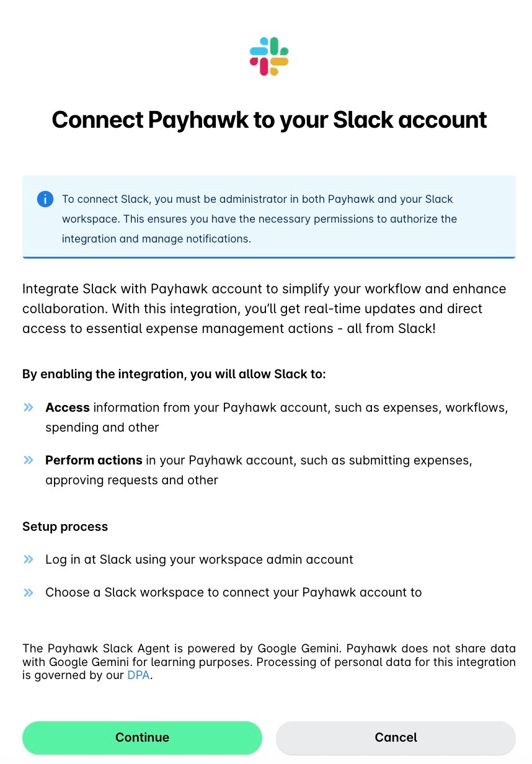Click the Google Gemini disclaimer paragraph
The height and width of the screenshot is (764, 532).
click(x=268, y=661)
